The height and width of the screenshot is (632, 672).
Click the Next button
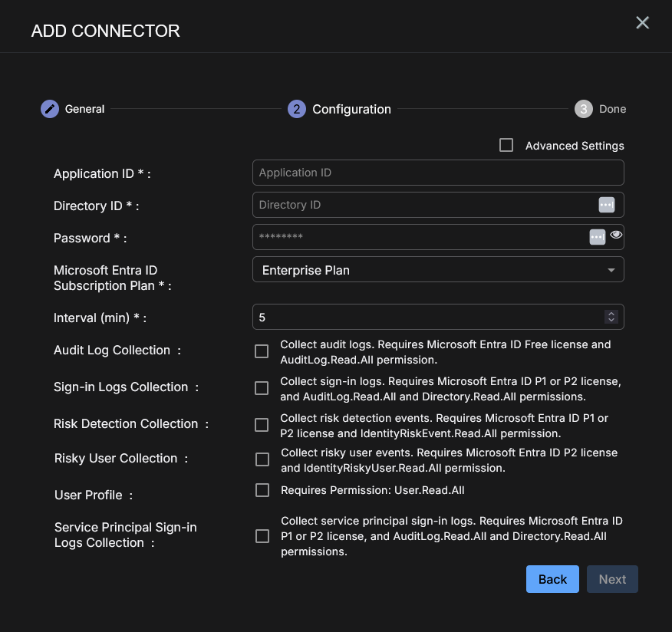tap(612, 579)
